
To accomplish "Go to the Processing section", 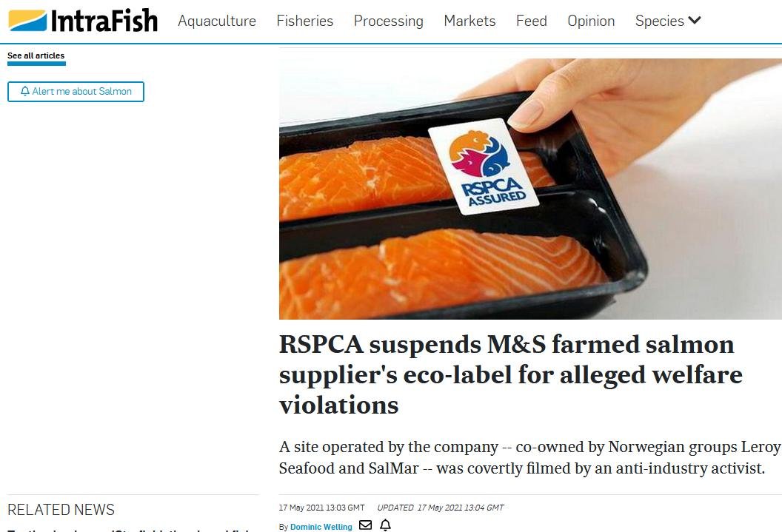I will point(389,21).
